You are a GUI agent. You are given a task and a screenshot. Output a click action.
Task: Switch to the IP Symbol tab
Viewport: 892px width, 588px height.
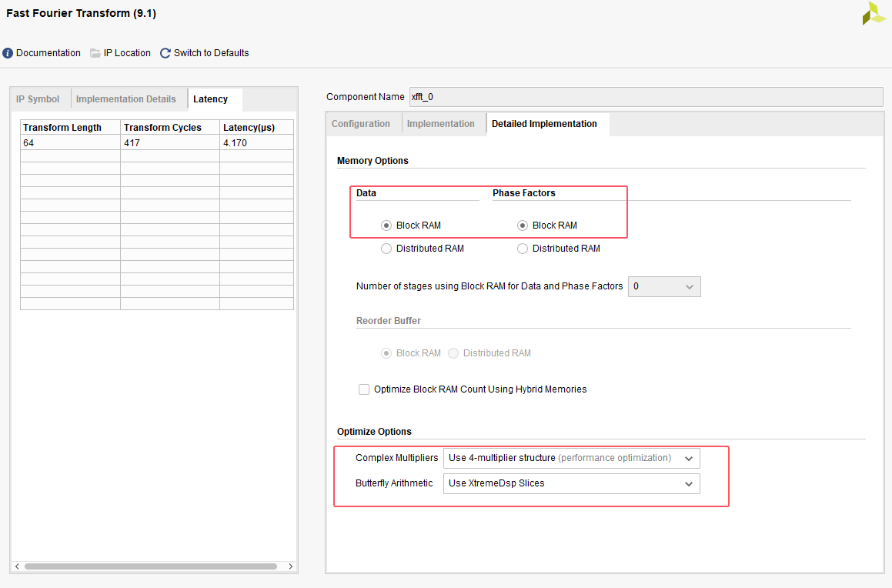click(38, 99)
